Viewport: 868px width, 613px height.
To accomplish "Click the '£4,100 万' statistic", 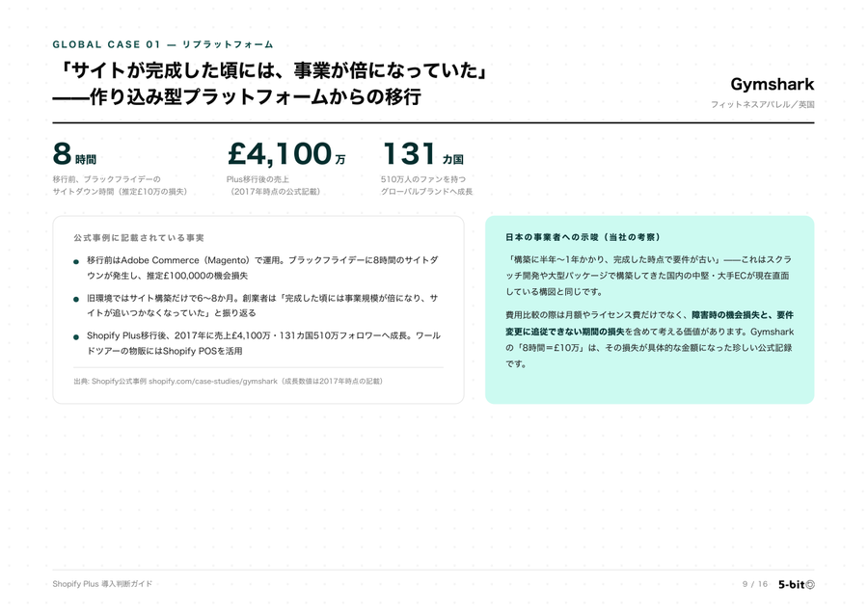I will pos(286,154).
